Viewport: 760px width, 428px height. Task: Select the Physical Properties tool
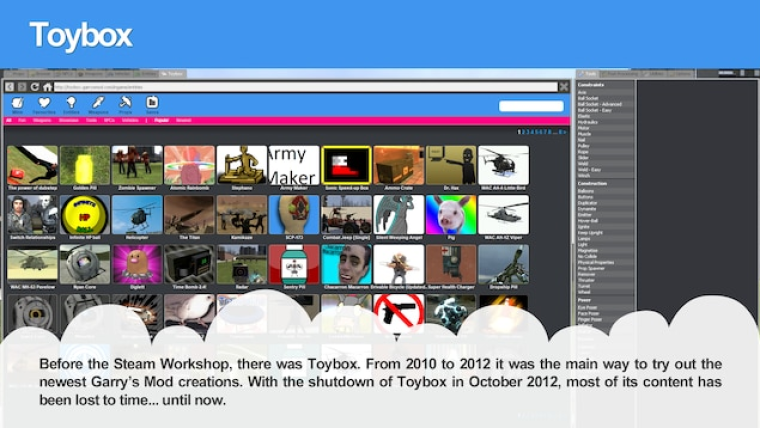point(605,262)
